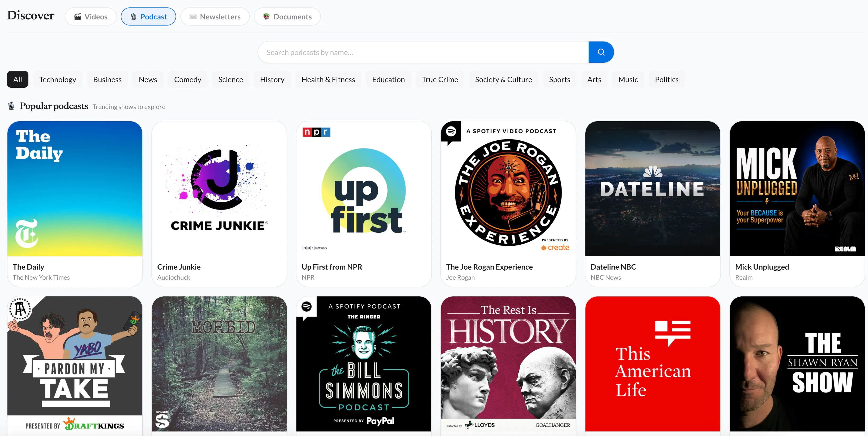868x436 pixels.
Task: Filter by True Crime category
Action: click(x=440, y=79)
